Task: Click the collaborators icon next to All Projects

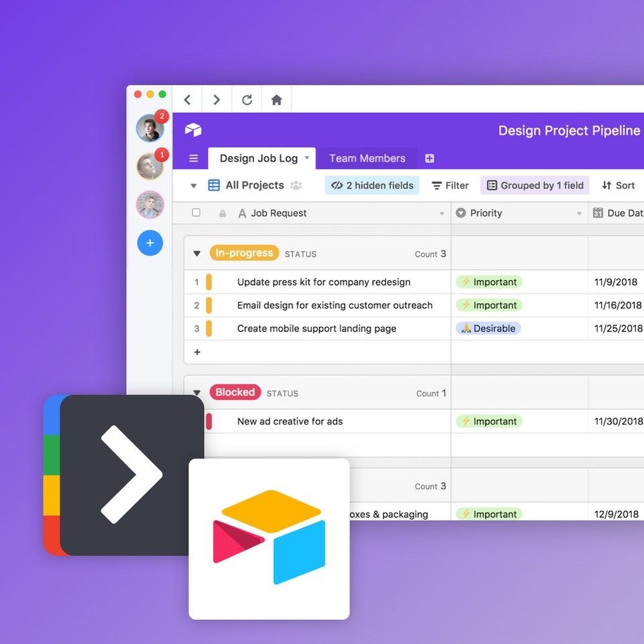Action: (296, 185)
